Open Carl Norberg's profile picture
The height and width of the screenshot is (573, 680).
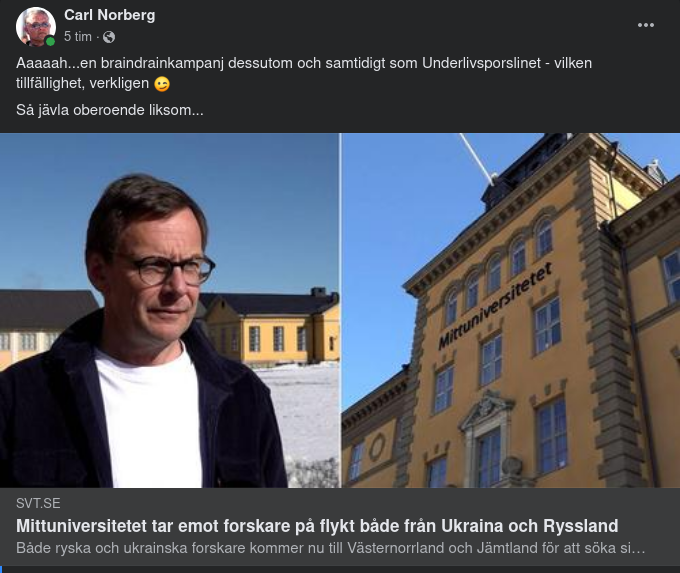pos(36,26)
